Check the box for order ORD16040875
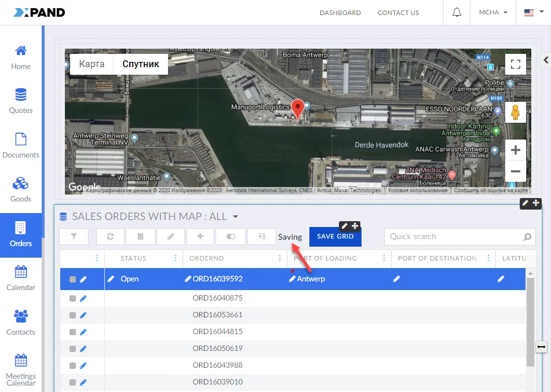Screen dimensions: 551x392 pos(72,298)
